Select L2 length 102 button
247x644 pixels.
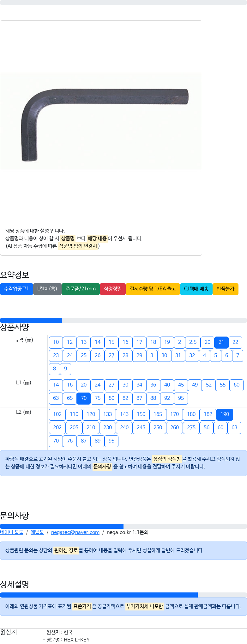click(57, 414)
